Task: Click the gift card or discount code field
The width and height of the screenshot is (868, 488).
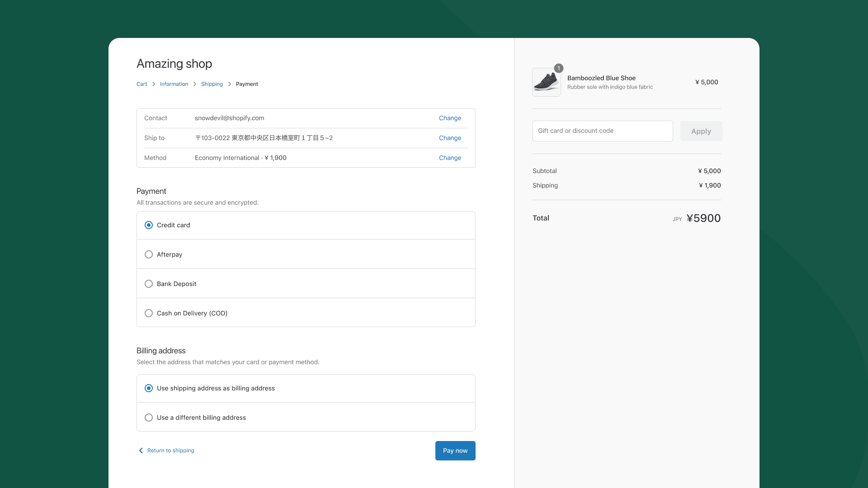Action: [603, 131]
